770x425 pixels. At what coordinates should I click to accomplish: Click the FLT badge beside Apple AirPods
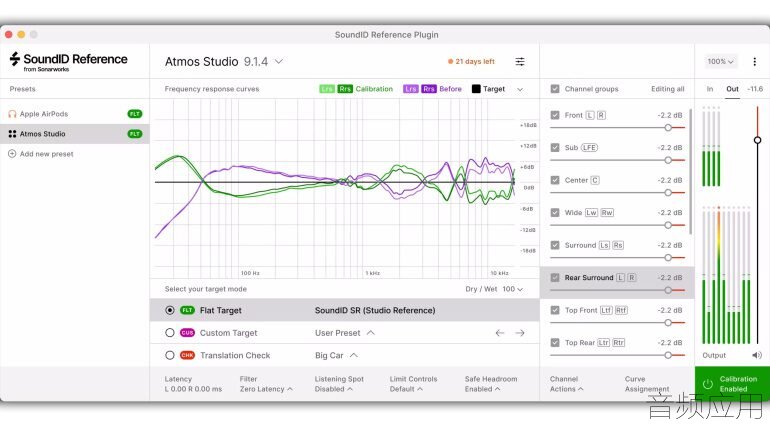[135, 114]
